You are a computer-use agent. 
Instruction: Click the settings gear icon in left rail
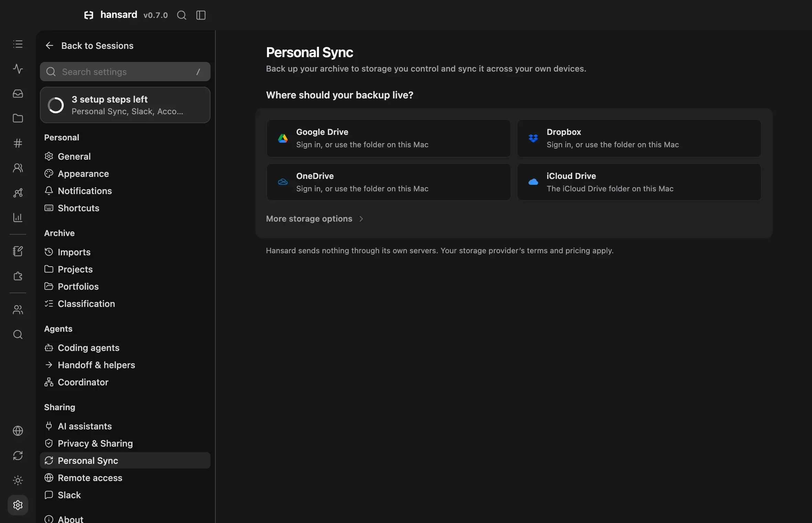(x=18, y=505)
